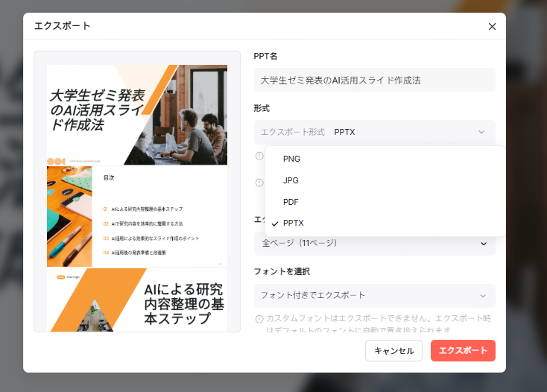Click the キャンセル button
The height and width of the screenshot is (392, 547).
393,350
